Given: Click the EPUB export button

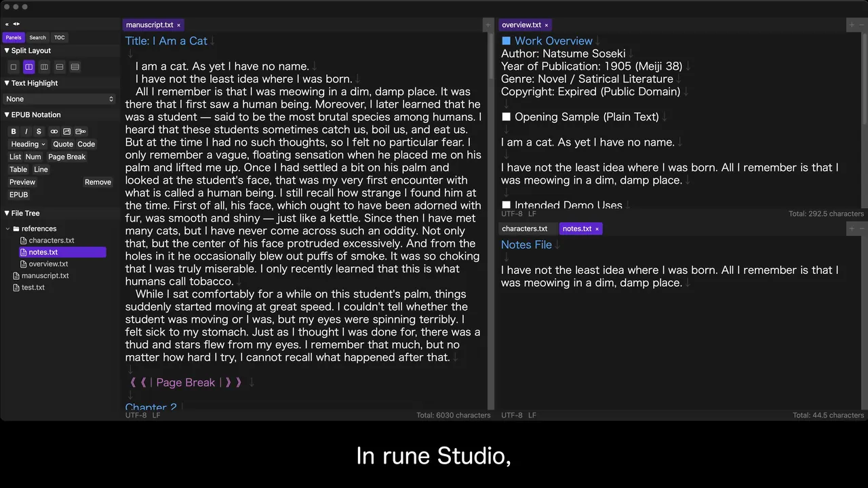Looking at the screenshot, I should 19,195.
